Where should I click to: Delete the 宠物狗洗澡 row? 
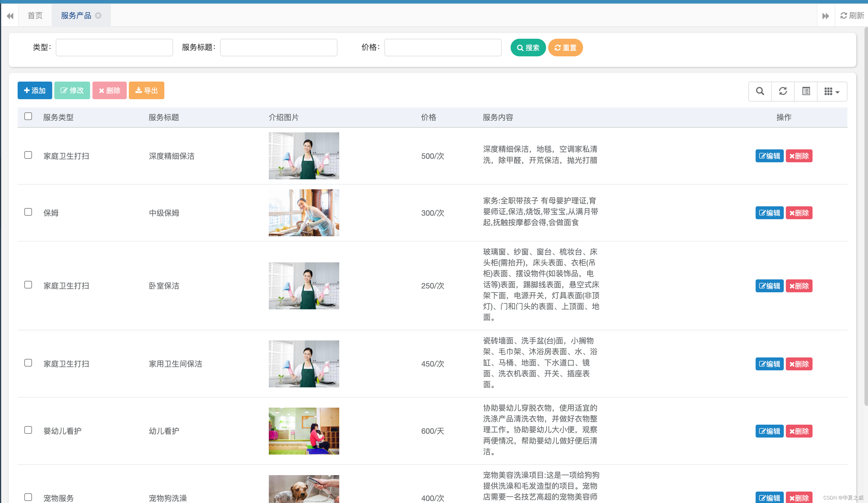(799, 497)
